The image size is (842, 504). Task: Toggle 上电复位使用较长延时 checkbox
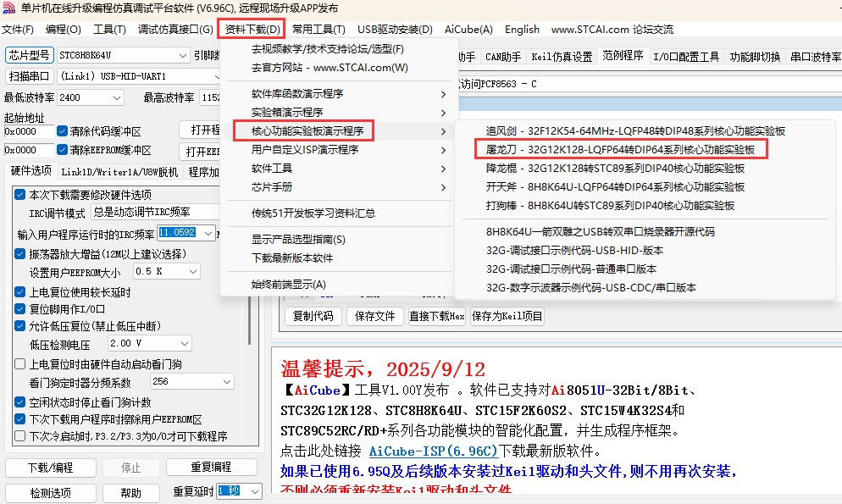(19, 292)
